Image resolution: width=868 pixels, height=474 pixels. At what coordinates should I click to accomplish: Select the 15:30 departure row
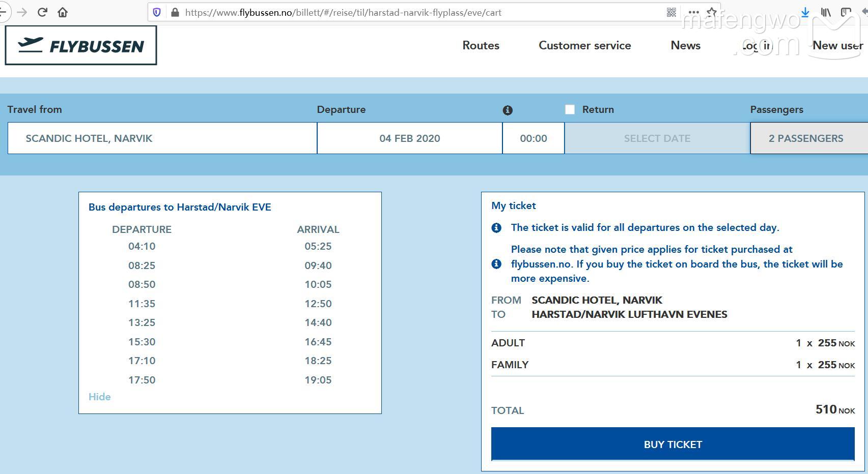(230, 342)
